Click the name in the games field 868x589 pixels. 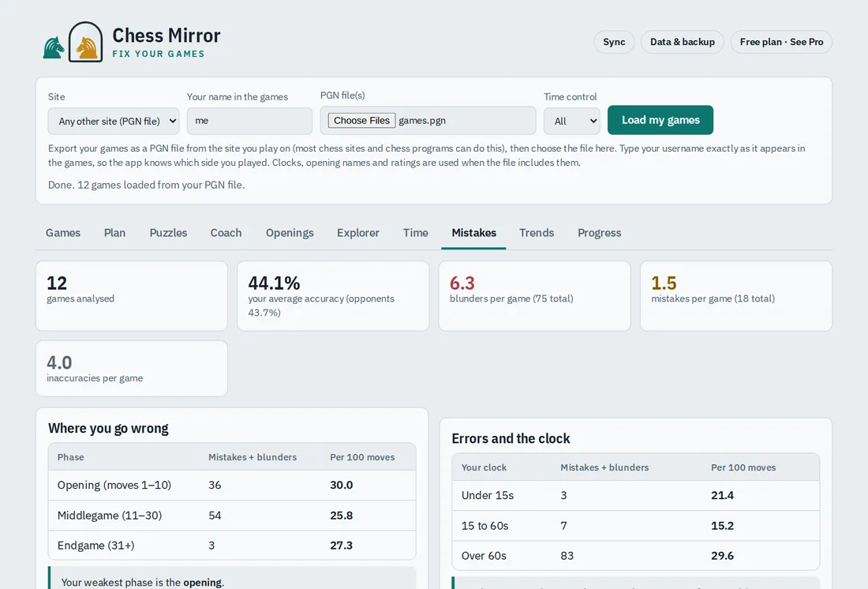coord(249,121)
